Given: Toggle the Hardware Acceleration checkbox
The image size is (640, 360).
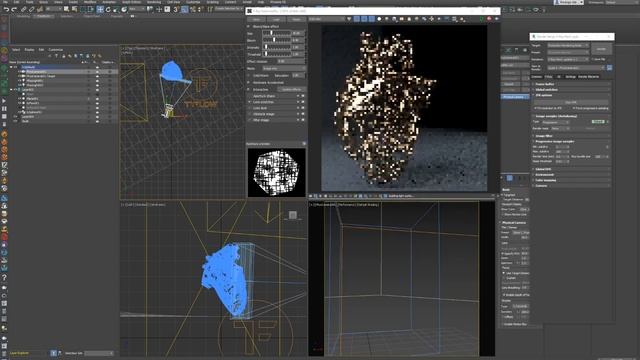Looking at the screenshot, I should pos(248,82).
